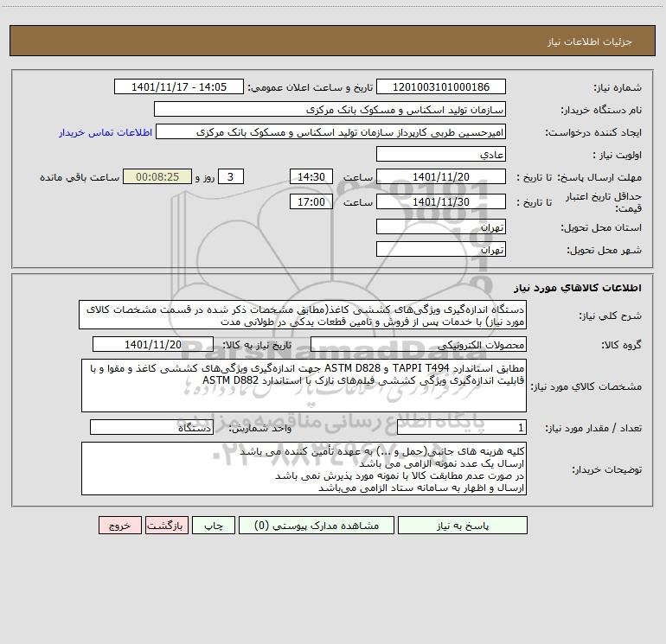
Task: Click the توضیحات خریدار label
Action: point(606,469)
